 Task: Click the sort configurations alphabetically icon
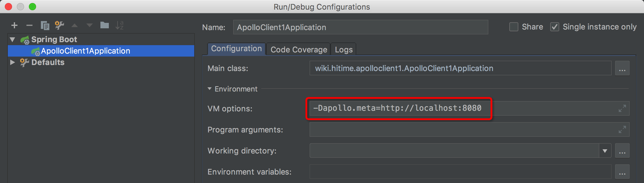tap(120, 26)
